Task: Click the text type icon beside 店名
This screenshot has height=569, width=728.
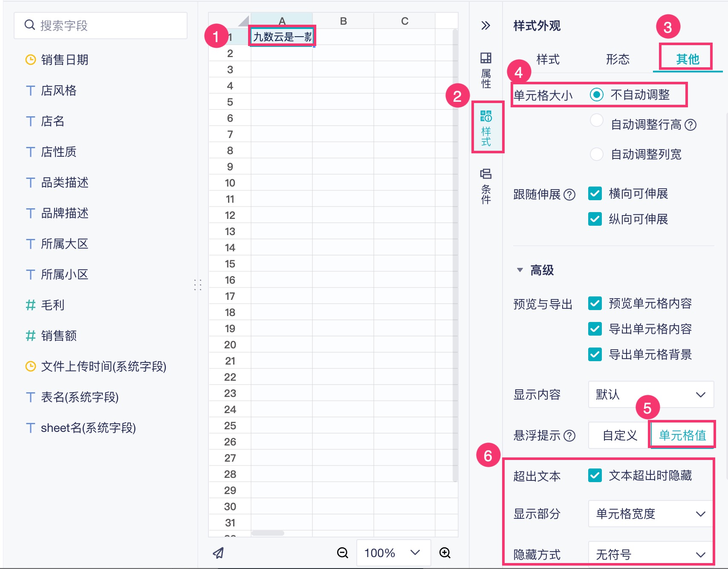Action: tap(30, 121)
